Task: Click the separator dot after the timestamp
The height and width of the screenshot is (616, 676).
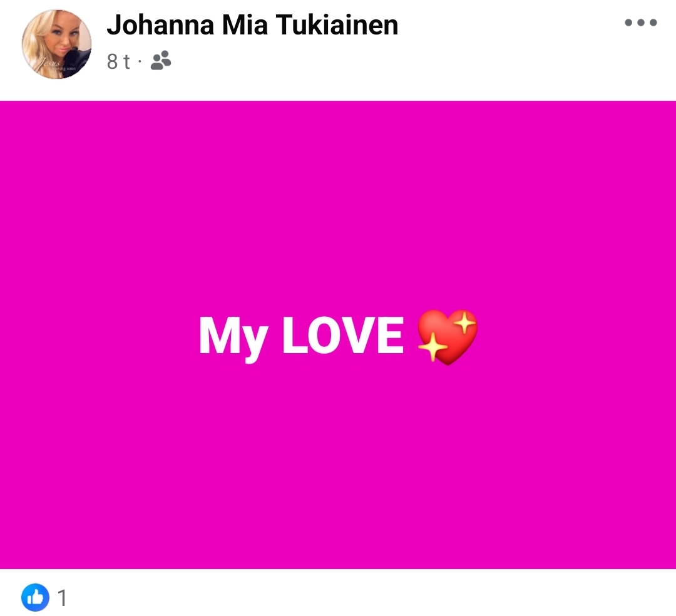Action: [x=140, y=61]
